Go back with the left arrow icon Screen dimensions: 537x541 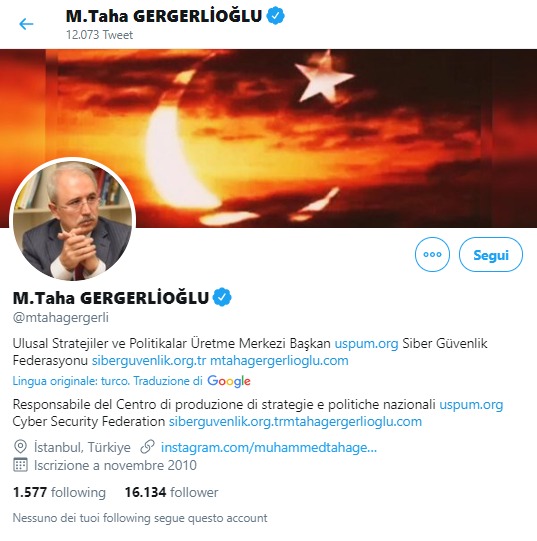tap(26, 24)
